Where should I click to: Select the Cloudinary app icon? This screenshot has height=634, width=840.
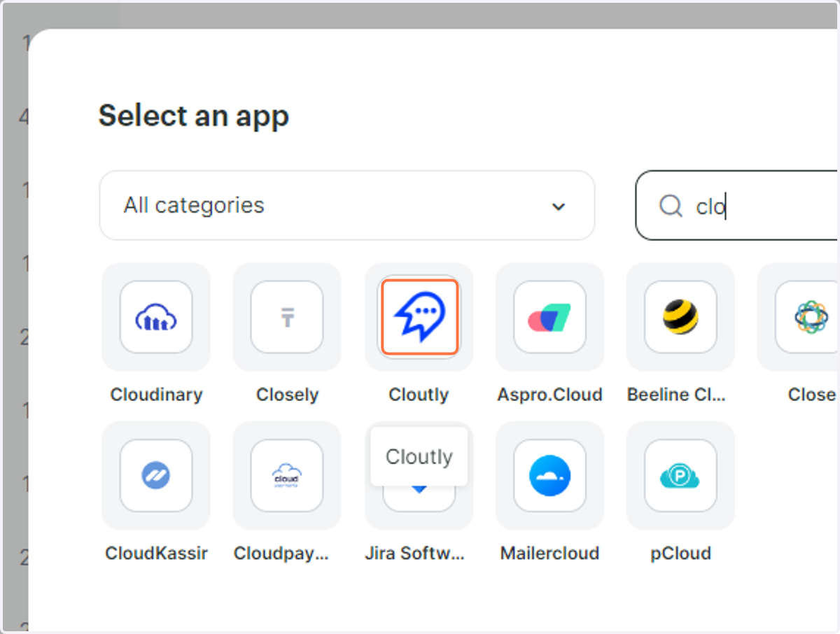point(155,317)
